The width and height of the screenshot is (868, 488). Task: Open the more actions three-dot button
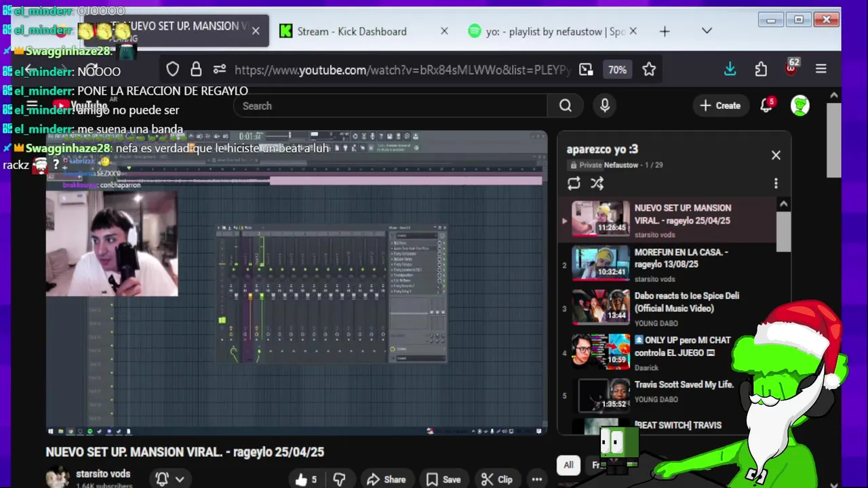(x=536, y=479)
